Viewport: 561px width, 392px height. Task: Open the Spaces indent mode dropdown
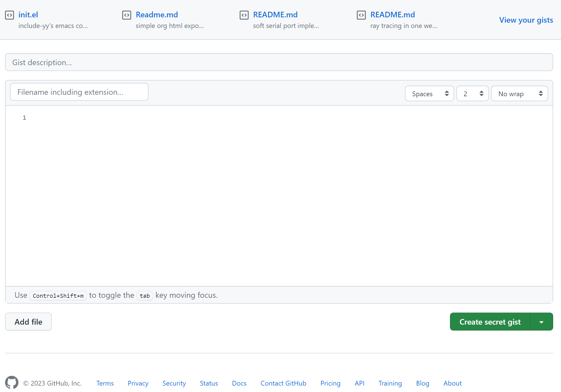[429, 94]
